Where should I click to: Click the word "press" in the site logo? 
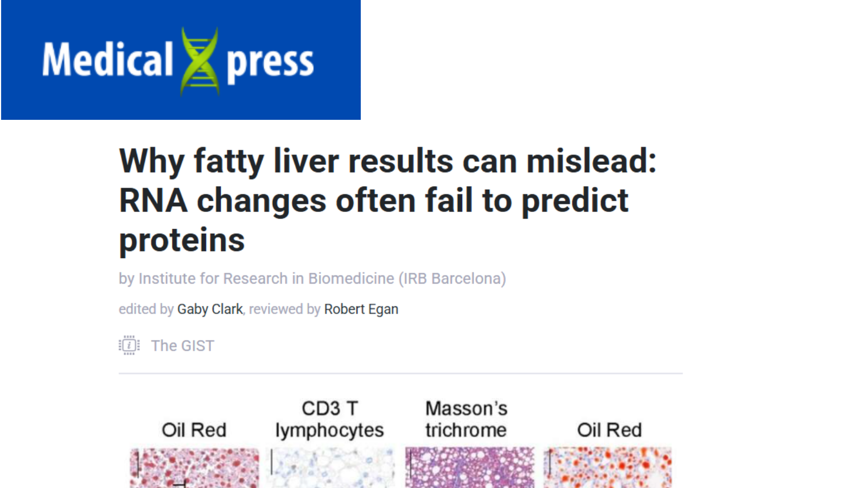coord(270,63)
